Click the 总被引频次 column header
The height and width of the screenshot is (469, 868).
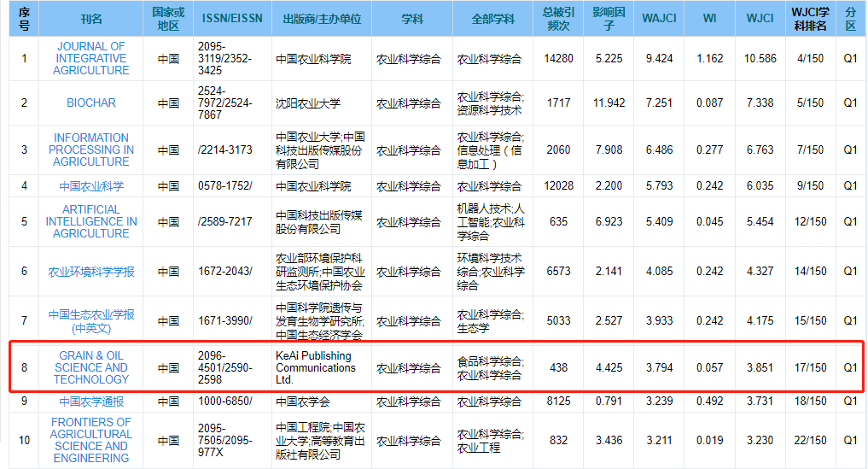click(559, 19)
